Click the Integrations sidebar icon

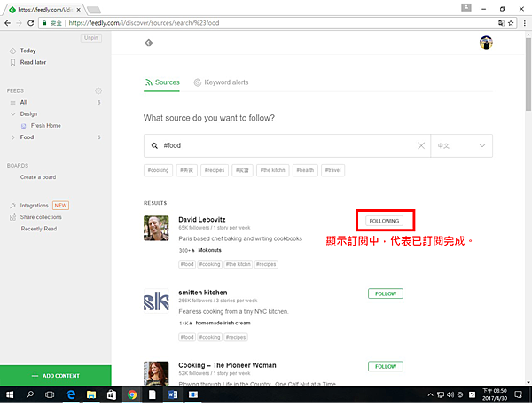[x=12, y=206]
